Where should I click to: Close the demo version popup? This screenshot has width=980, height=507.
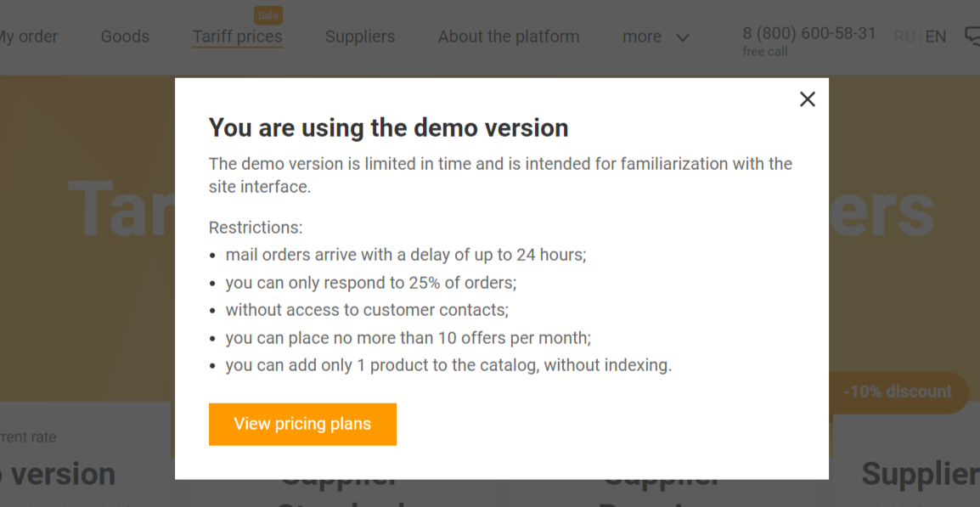pyautogui.click(x=808, y=99)
